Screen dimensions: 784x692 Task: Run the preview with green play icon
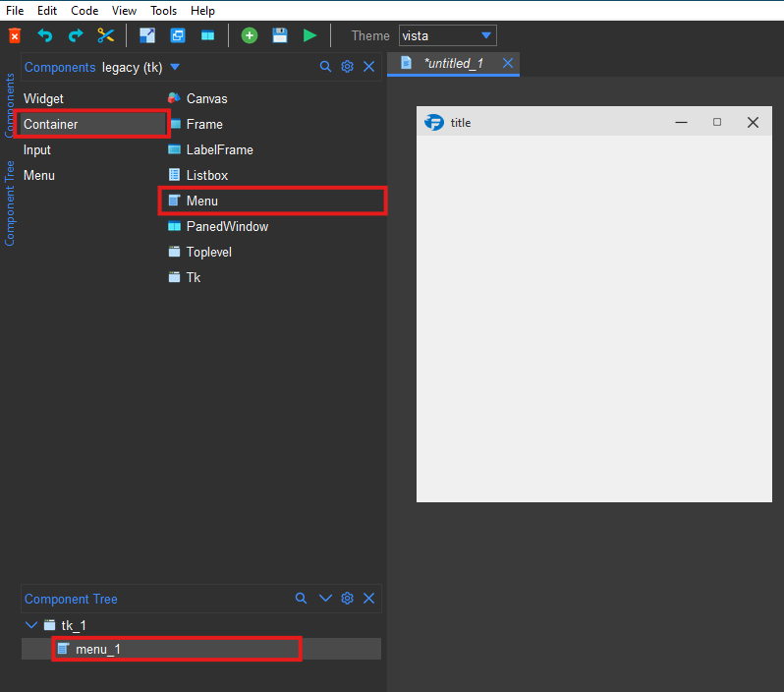click(310, 35)
